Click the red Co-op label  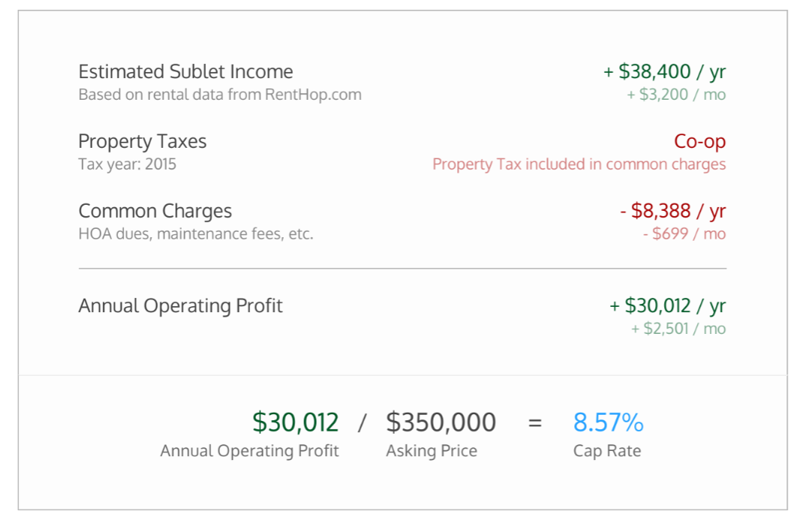(699, 142)
